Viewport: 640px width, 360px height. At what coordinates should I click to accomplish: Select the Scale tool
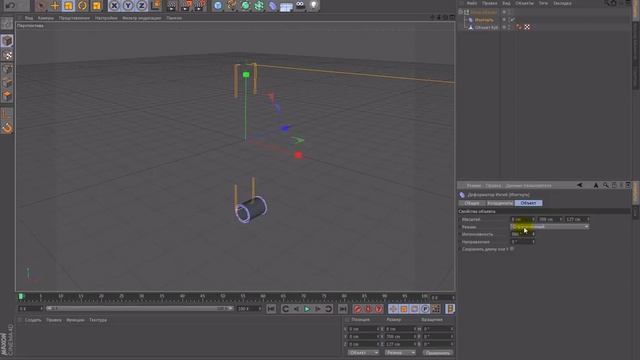pyautogui.click(x=68, y=5)
